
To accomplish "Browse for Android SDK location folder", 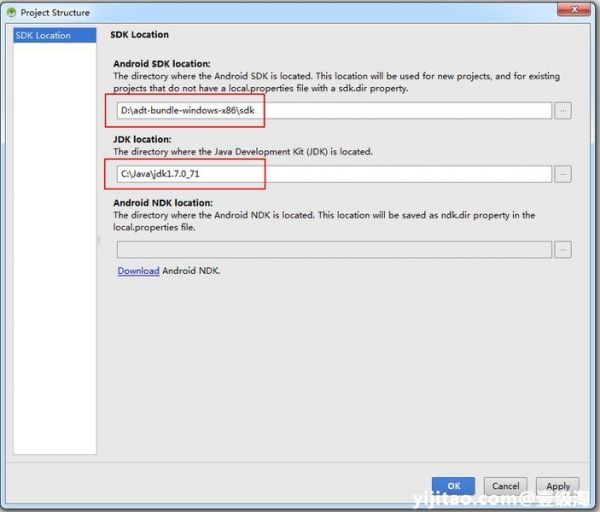I will [563, 111].
